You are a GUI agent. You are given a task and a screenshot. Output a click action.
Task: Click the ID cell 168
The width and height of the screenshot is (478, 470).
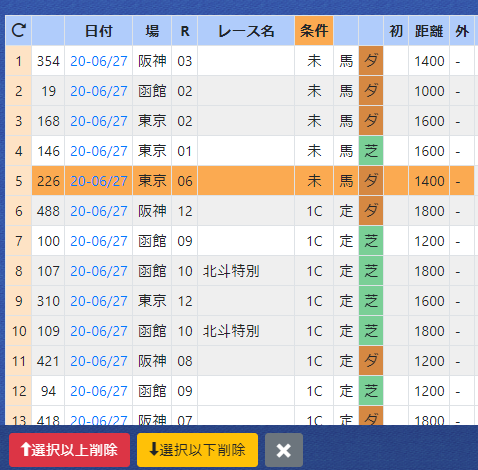coord(48,121)
